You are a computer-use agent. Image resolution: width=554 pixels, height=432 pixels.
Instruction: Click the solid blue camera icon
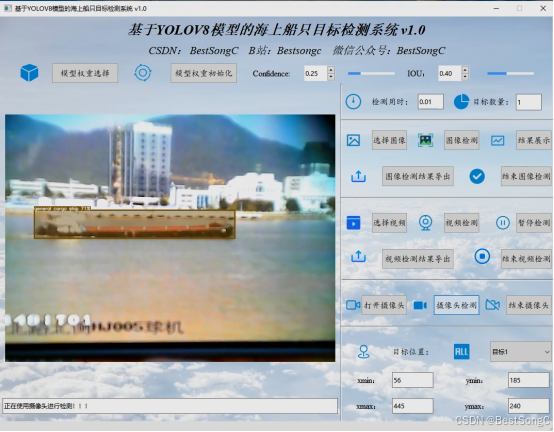(x=420, y=305)
